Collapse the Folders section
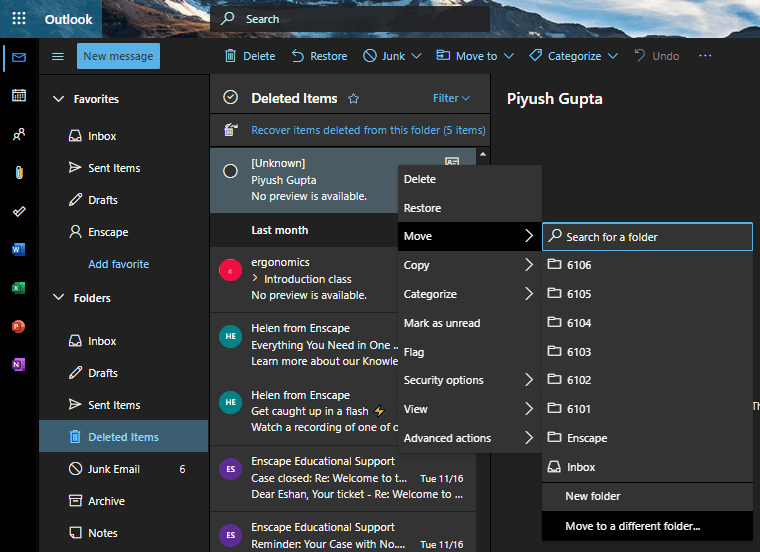Viewport: 760px width, 552px height. click(x=59, y=297)
